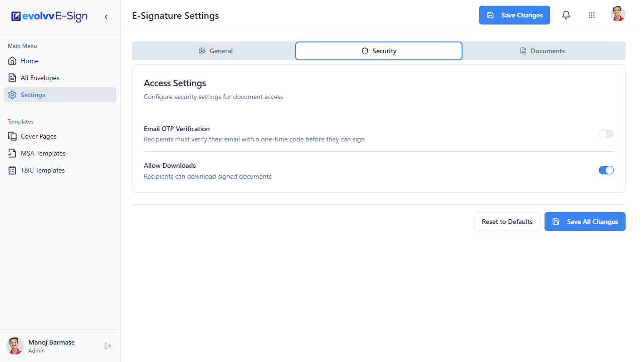Image resolution: width=644 pixels, height=362 pixels.
Task: Click the Save Changes button in header
Action: tap(514, 15)
